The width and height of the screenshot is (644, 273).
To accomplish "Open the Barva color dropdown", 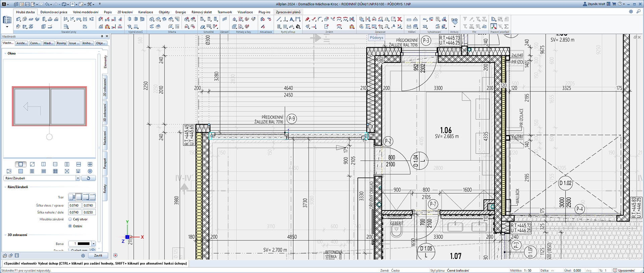I will point(94,244).
